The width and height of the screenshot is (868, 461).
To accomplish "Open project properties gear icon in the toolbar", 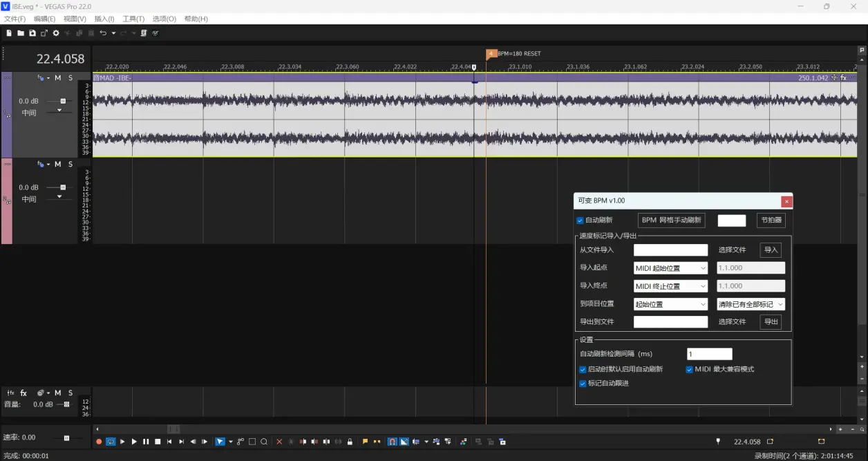I will (x=56, y=33).
